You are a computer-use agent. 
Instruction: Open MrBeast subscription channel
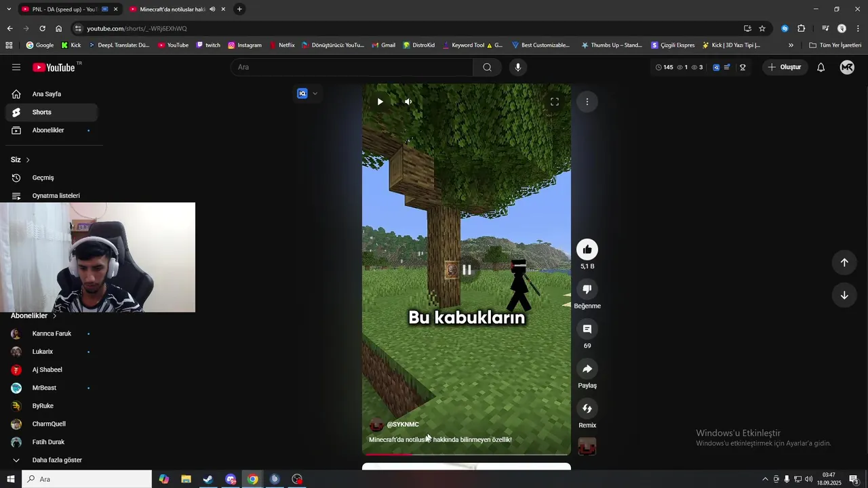click(x=51, y=388)
